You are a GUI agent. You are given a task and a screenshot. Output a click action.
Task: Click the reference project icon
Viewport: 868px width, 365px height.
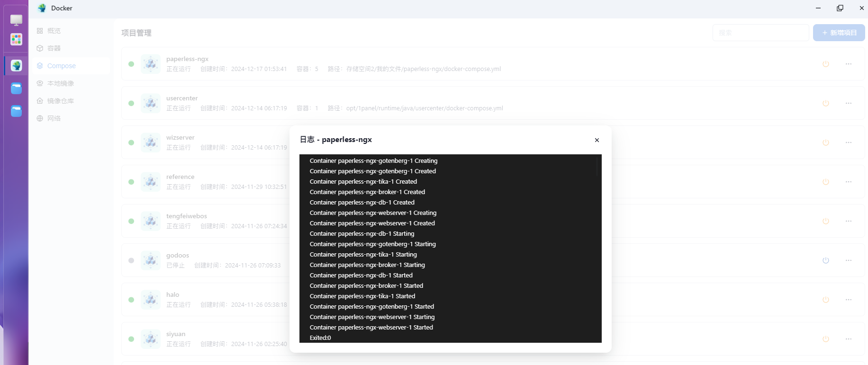151,182
